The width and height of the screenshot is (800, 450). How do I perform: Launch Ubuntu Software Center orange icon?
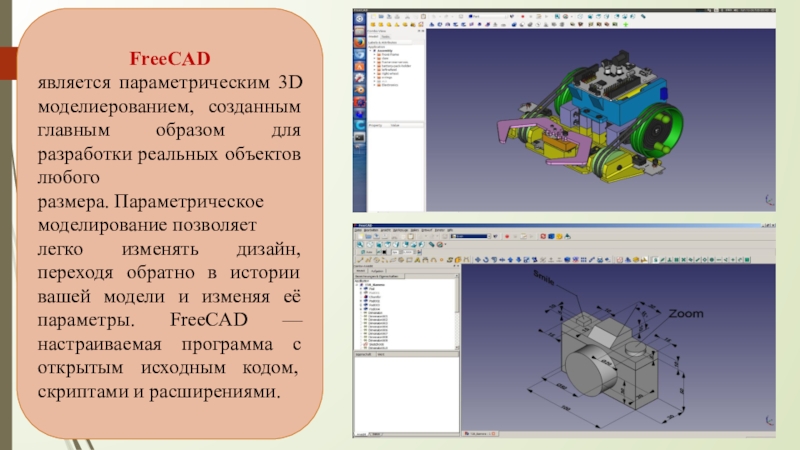pos(359,66)
